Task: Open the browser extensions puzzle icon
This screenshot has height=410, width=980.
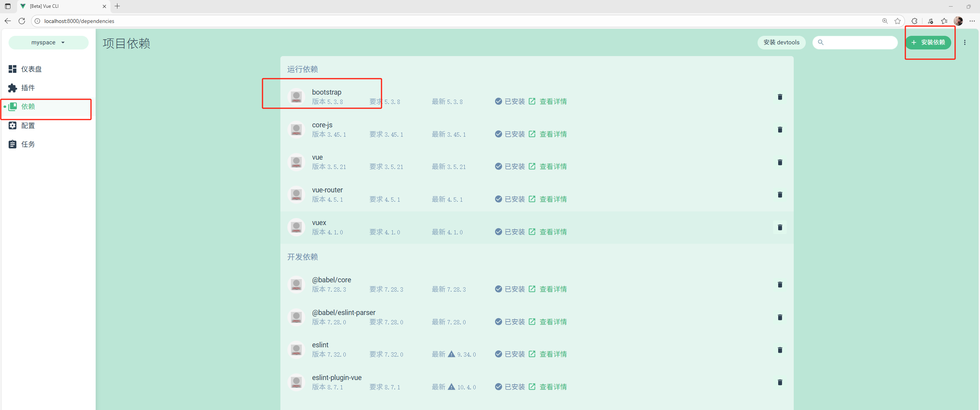Action: click(x=914, y=21)
